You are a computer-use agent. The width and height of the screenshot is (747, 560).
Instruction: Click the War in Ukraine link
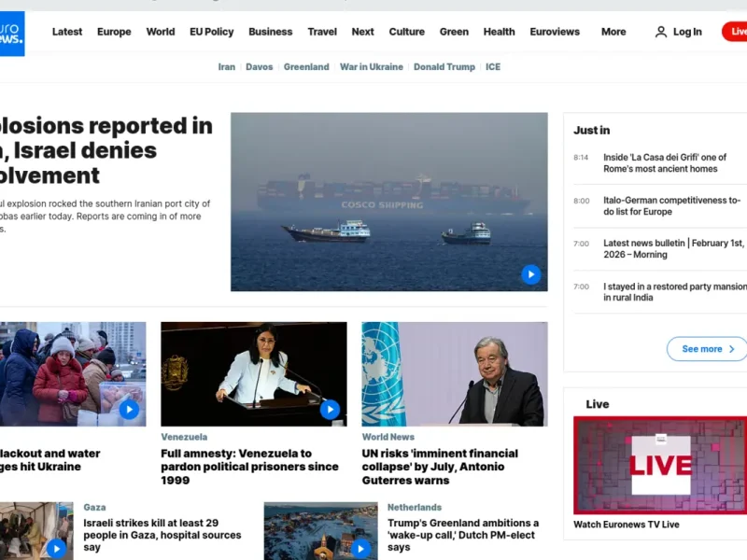coord(372,66)
